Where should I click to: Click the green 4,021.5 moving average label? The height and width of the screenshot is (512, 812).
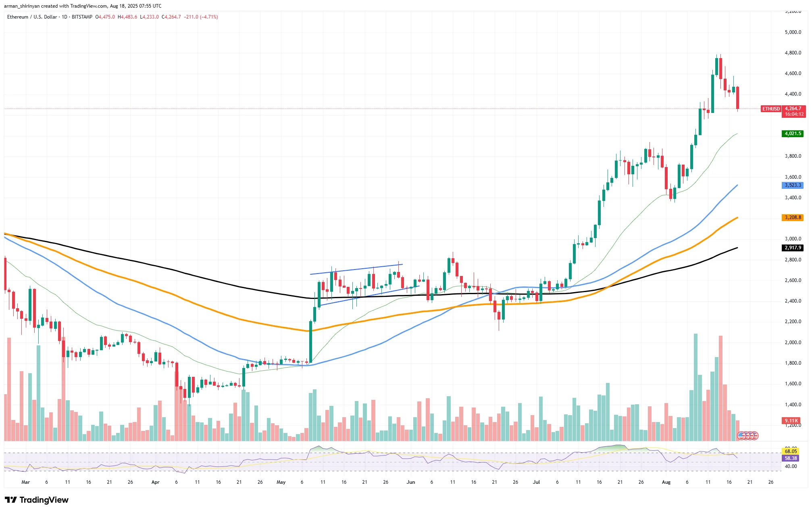[793, 134]
